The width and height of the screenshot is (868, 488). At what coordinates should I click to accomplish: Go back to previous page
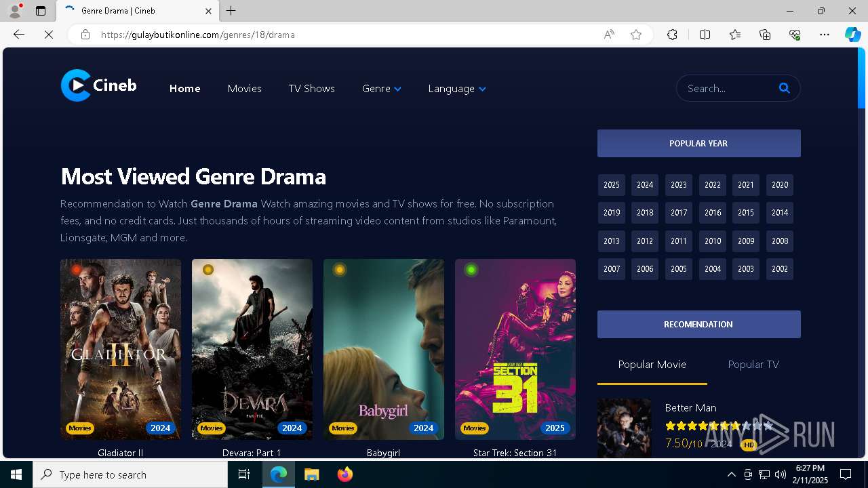click(19, 35)
